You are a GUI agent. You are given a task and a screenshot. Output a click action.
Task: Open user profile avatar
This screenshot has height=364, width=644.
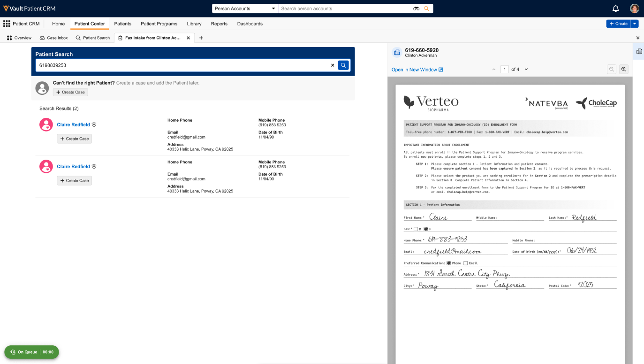(634, 8)
